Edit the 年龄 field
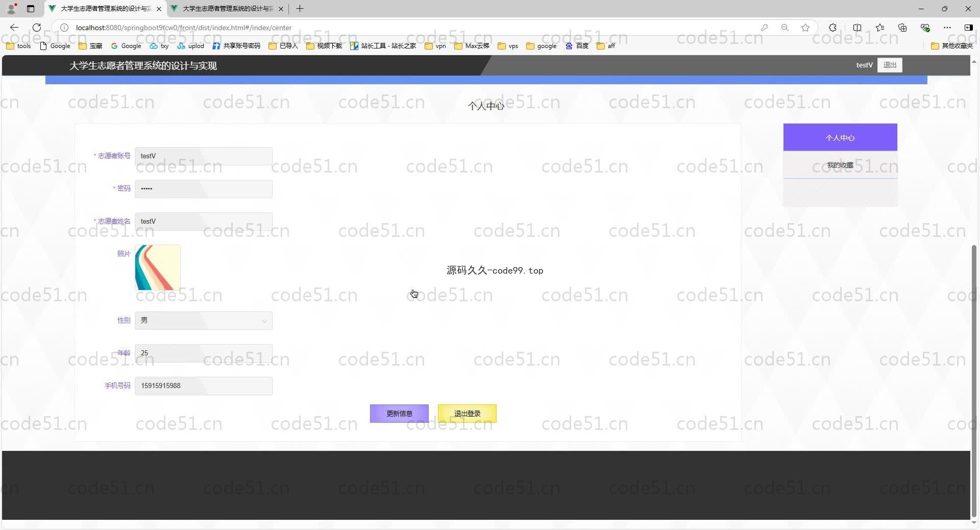Screen dimensions: 980x530 [x=203, y=353]
